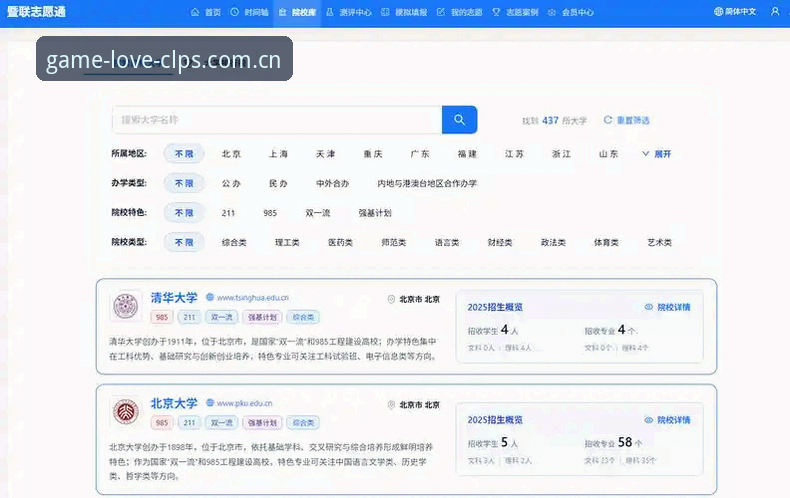Switch to the 院校库 tab

[x=298, y=12]
